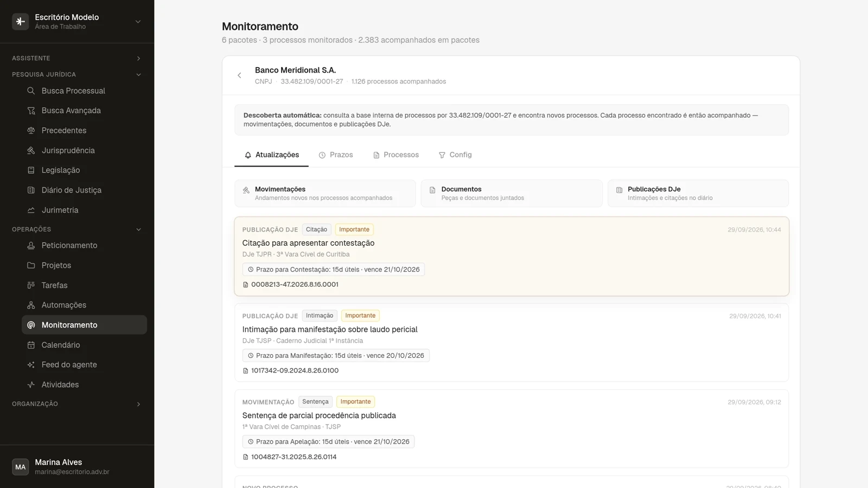Filter by Publicações DJe card
Screen dimensions: 868x488
pyautogui.click(x=698, y=194)
